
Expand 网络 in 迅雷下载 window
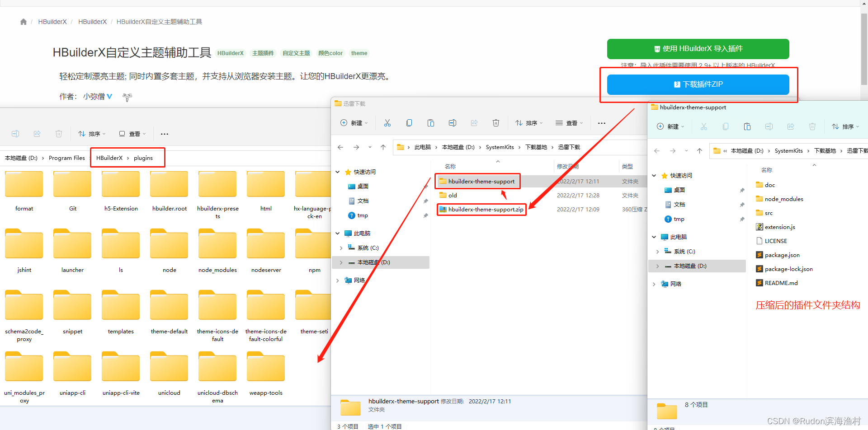coord(338,280)
